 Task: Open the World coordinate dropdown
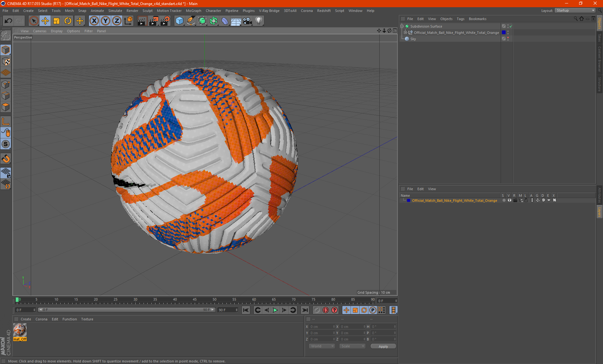point(322,346)
